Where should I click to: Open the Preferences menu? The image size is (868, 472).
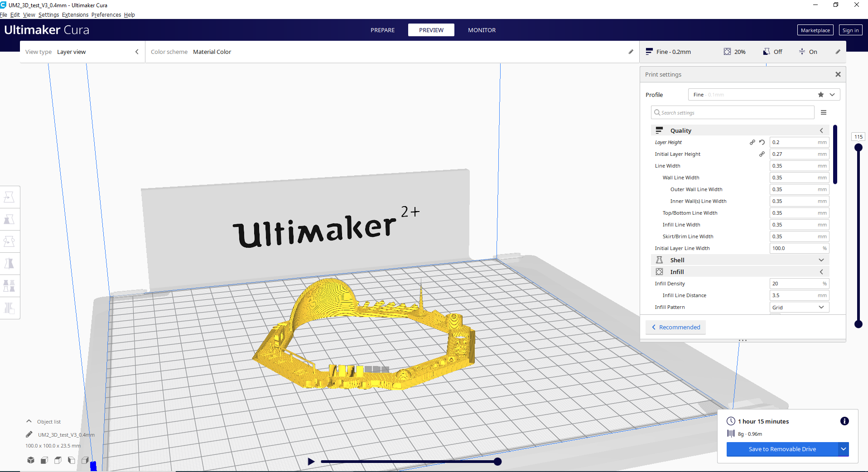click(106, 15)
